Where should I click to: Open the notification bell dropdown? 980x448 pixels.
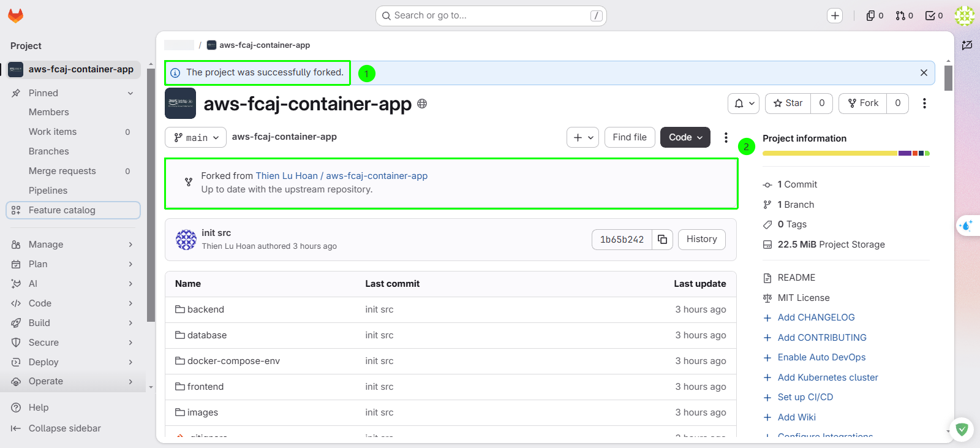(x=744, y=104)
